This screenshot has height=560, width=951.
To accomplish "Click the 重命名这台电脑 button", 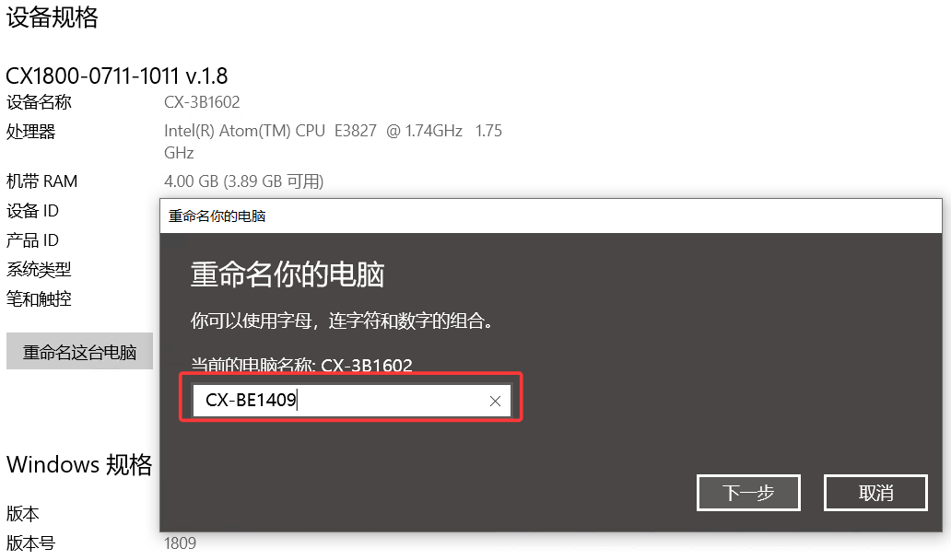I will (79, 352).
